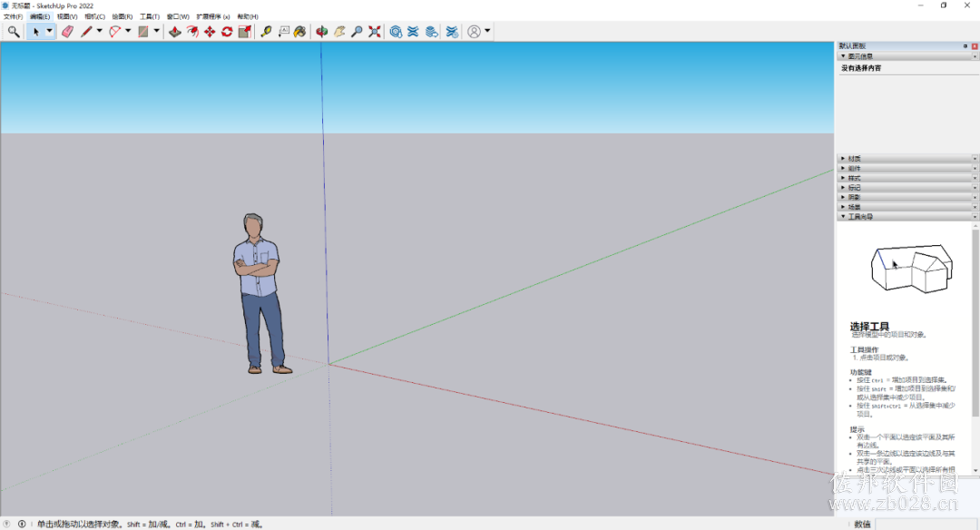The width and height of the screenshot is (980, 530).
Task: Select the Pan hand tool
Action: (339, 31)
